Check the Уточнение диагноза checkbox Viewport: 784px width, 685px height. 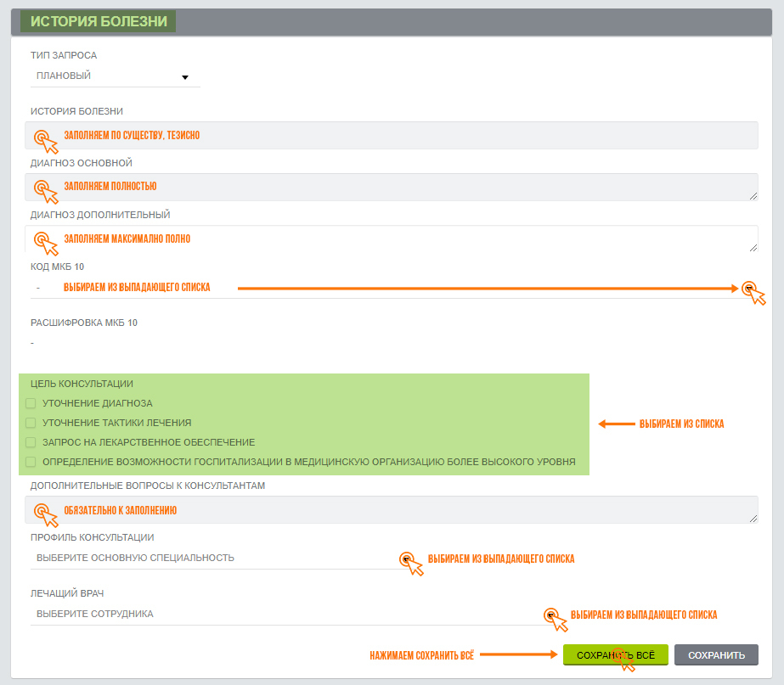tap(31, 403)
